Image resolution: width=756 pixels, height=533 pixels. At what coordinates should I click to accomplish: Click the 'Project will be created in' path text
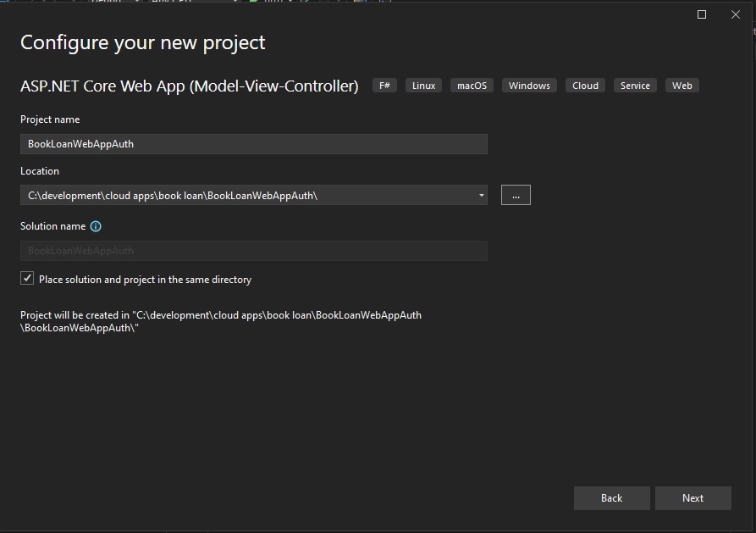tap(221, 321)
